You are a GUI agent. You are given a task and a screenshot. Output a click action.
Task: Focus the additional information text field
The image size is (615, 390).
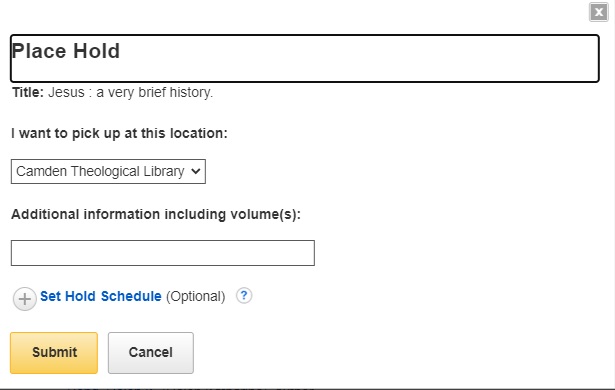163,253
